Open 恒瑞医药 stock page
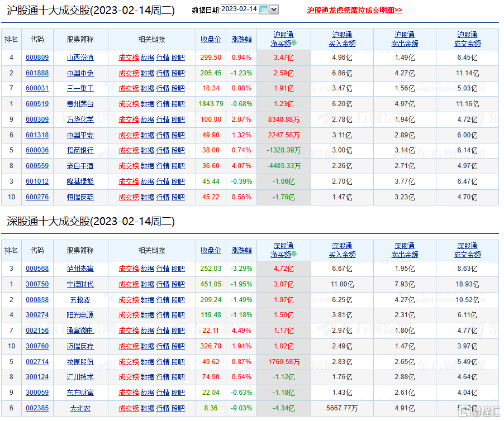Image resolution: width=504 pixels, height=421 pixels. [80, 197]
